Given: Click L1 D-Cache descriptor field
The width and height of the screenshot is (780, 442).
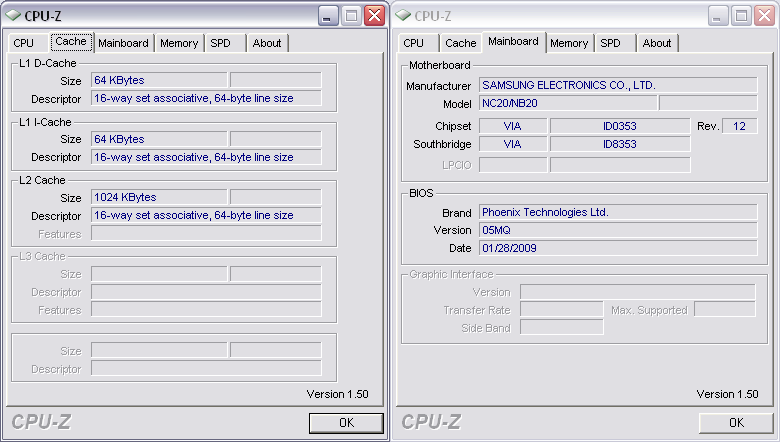Looking at the screenshot, I should 206,98.
